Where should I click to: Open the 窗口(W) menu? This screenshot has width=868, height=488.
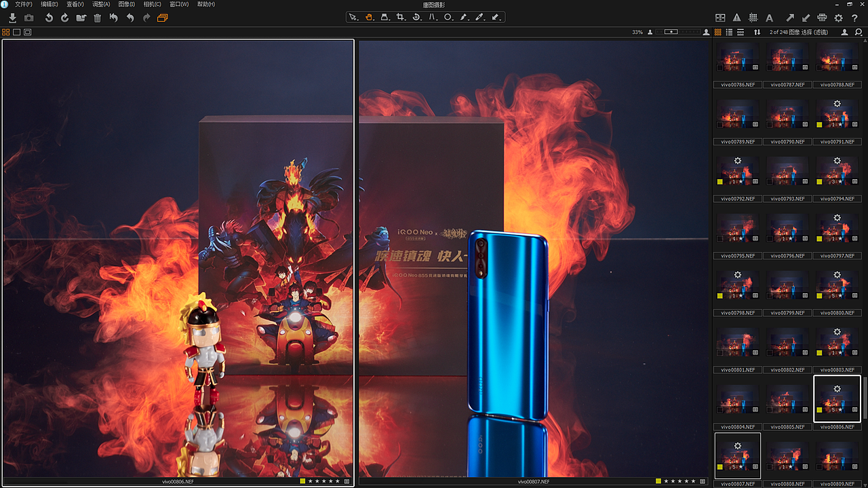pyautogui.click(x=180, y=4)
